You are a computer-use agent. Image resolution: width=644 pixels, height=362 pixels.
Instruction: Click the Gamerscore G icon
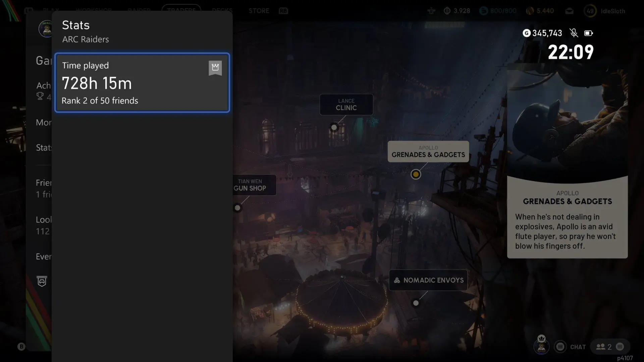tap(527, 33)
